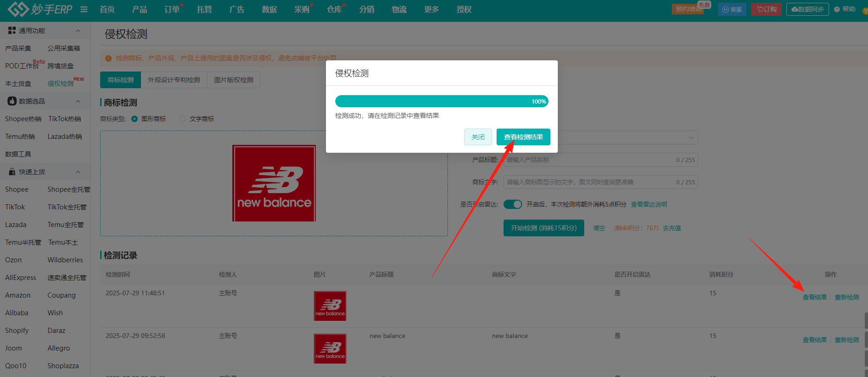The height and width of the screenshot is (377, 868).
Task: Open the 产品 menu
Action: (140, 9)
